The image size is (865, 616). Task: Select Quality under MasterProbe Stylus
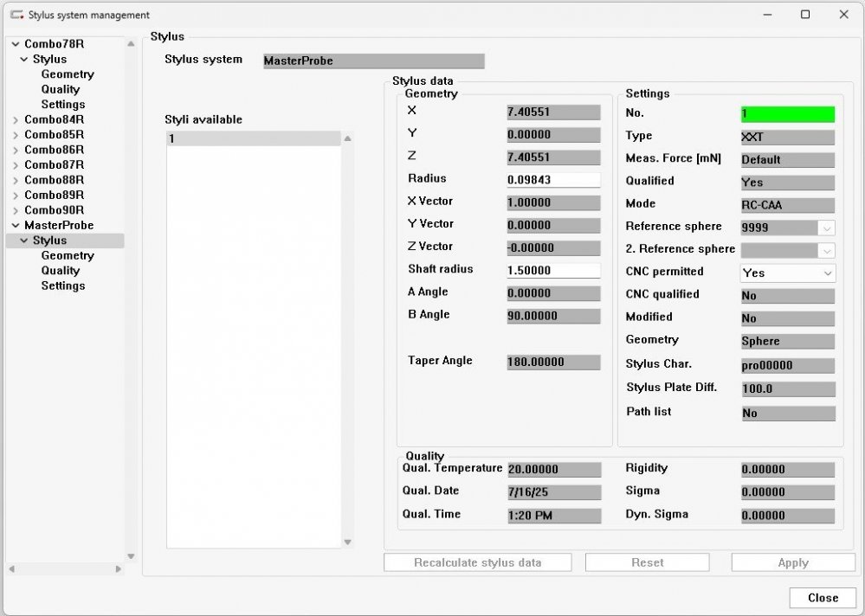[61, 271]
